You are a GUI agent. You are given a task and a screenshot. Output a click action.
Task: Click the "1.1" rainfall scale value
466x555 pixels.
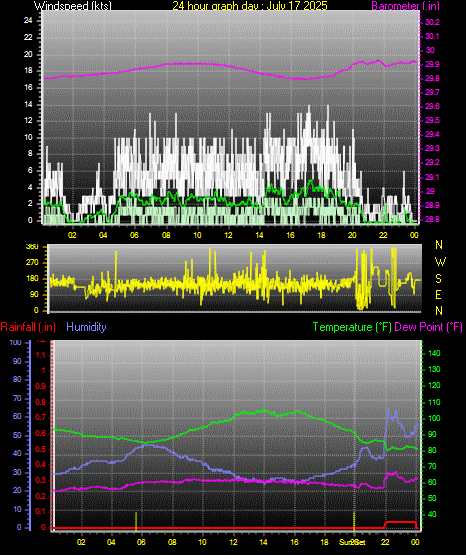(x=41, y=355)
